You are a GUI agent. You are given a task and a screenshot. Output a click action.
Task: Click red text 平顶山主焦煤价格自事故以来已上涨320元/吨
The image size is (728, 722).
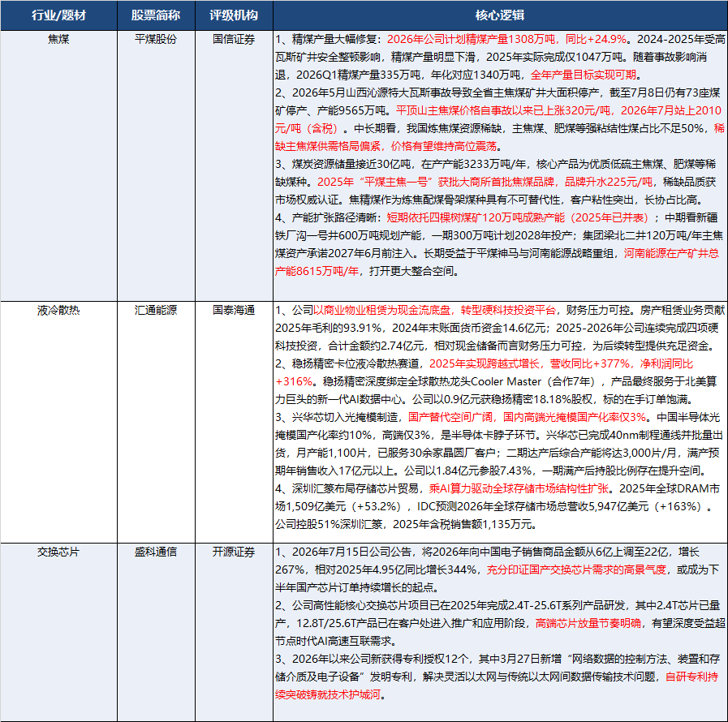pos(503,110)
